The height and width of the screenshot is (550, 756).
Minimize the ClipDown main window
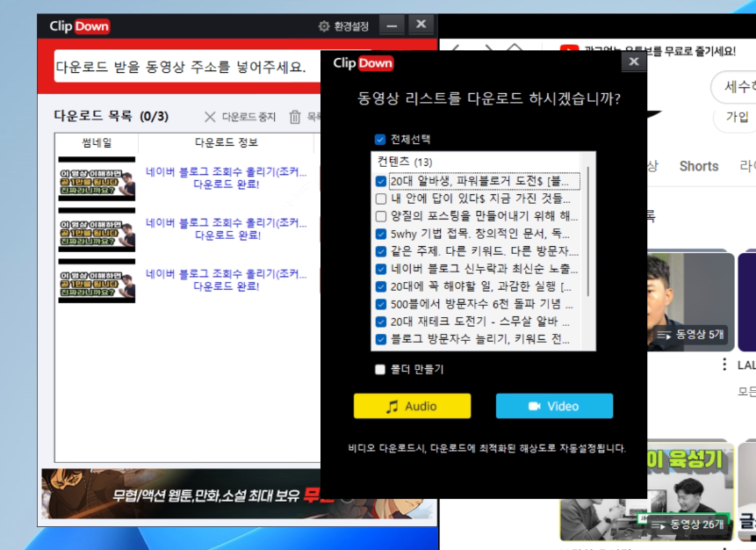[x=392, y=25]
